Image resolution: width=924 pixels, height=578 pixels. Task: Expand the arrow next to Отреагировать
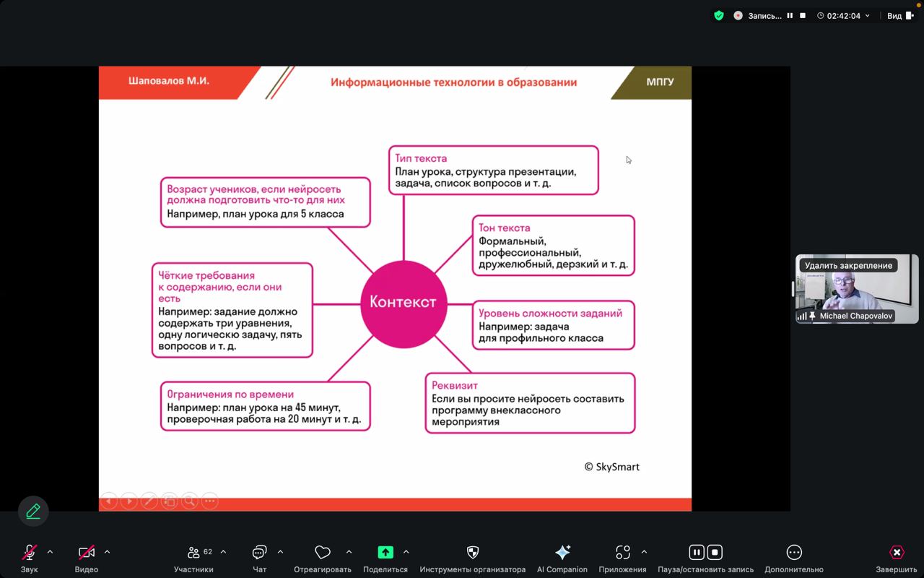pos(349,552)
